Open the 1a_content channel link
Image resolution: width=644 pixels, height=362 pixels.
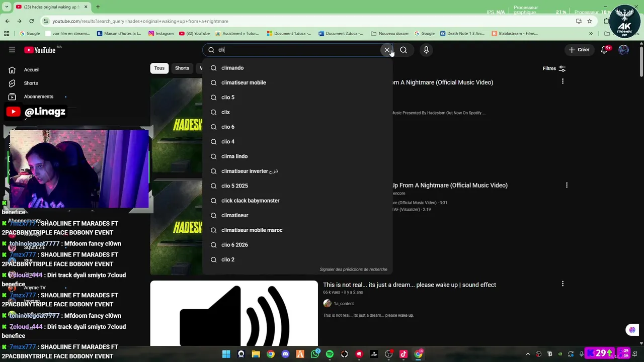tap(344, 304)
